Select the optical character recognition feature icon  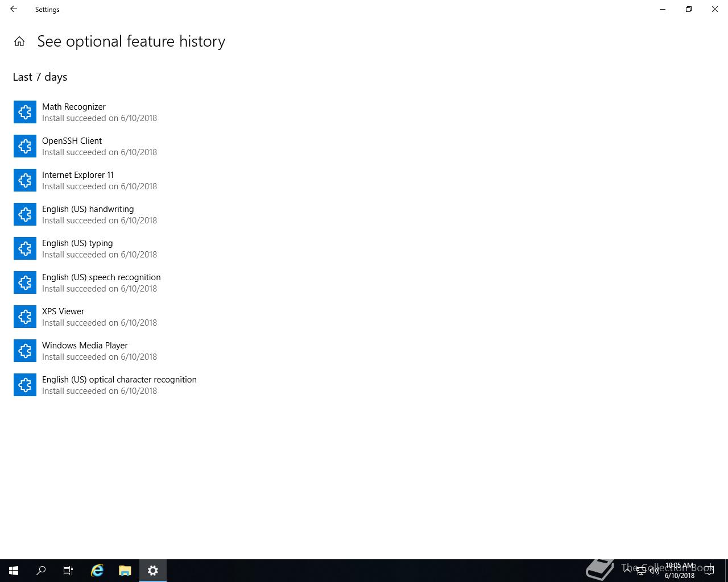pyautogui.click(x=25, y=385)
